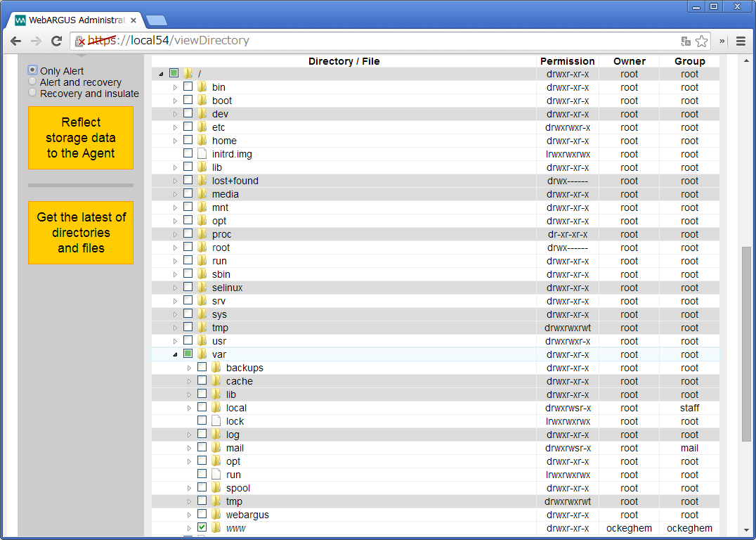Viewport: 756px width, 540px height.
Task: Expand the cache directory under var
Action: (x=189, y=381)
